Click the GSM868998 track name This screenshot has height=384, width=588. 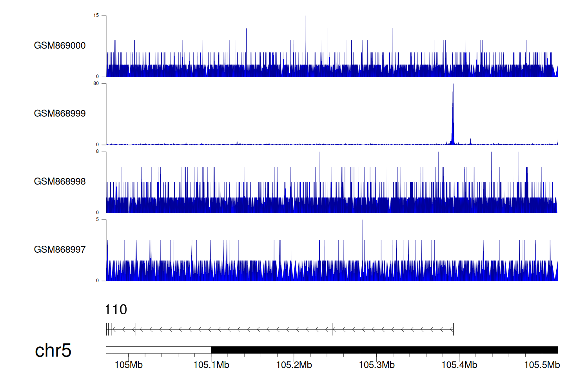pyautogui.click(x=60, y=181)
